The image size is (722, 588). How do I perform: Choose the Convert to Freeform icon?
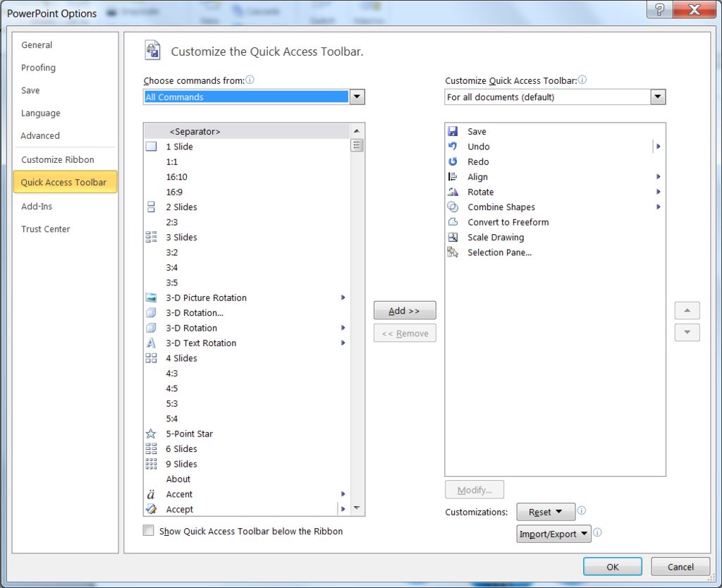(453, 222)
